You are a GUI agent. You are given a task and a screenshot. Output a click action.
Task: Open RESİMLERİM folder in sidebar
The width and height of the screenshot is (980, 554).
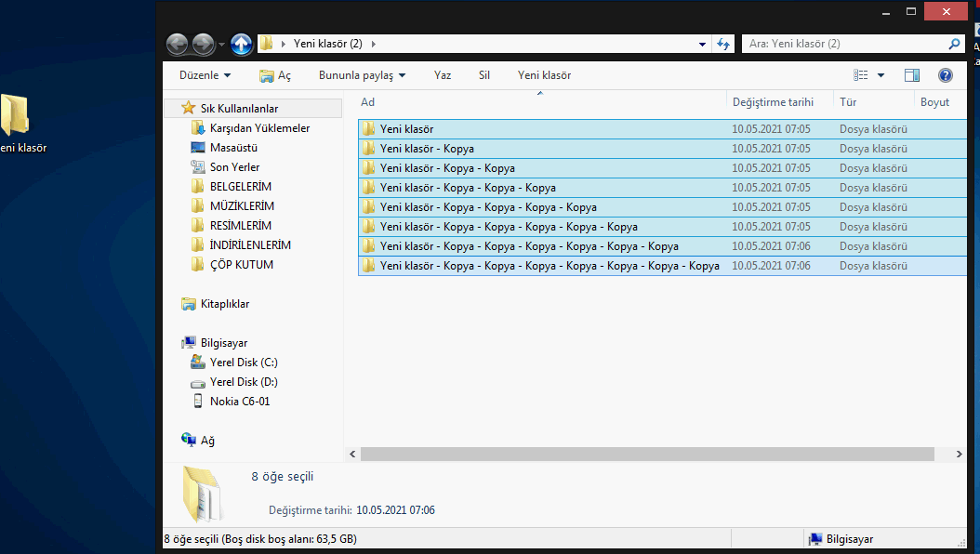coord(241,226)
